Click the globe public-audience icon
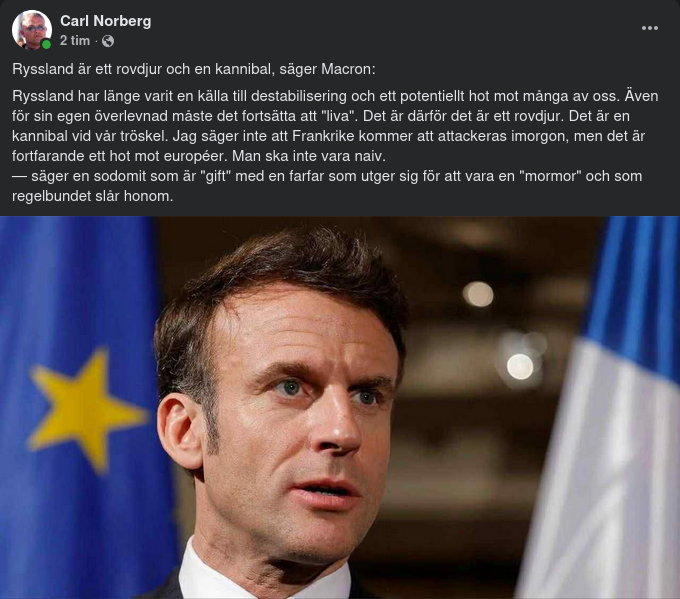680x599 pixels. click(x=108, y=41)
